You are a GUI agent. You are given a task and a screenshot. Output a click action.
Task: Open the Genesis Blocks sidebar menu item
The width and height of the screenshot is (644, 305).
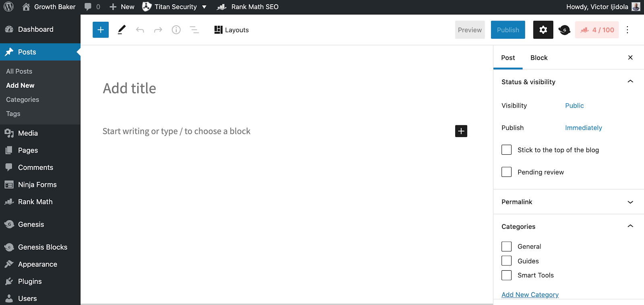pyautogui.click(x=40, y=247)
